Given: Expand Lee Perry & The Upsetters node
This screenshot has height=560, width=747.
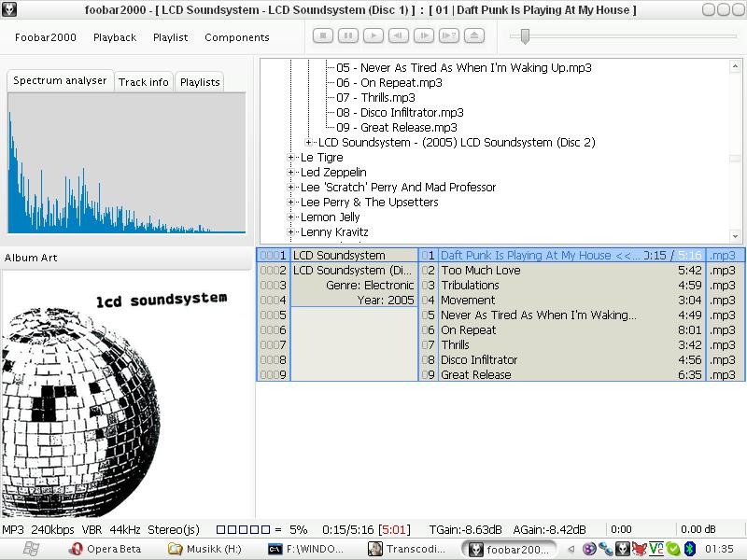Looking at the screenshot, I should click(290, 202).
